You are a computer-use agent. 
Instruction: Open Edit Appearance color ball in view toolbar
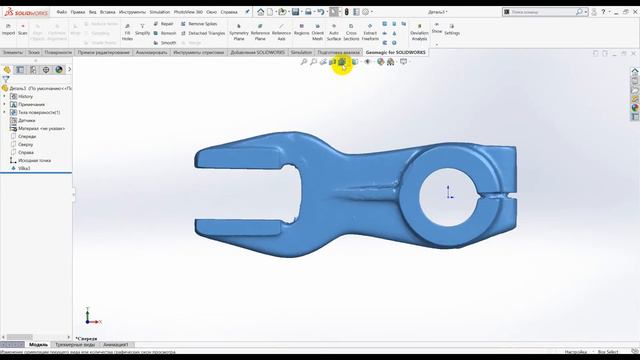point(380,62)
